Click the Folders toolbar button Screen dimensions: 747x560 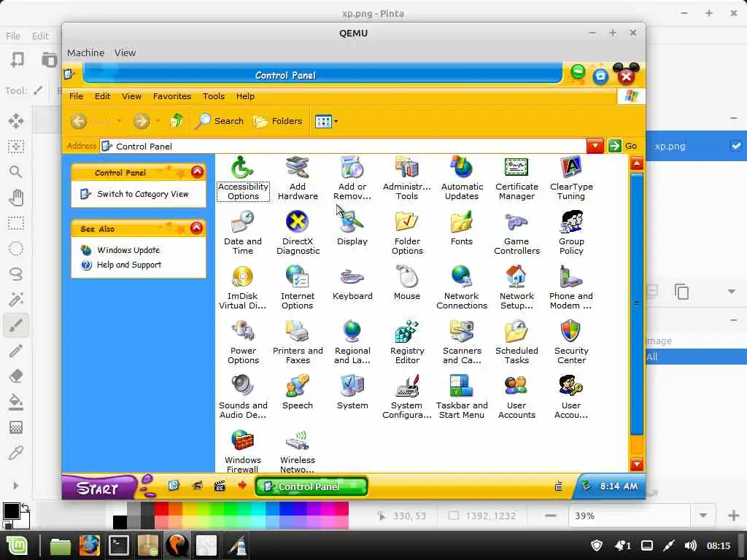coord(278,122)
